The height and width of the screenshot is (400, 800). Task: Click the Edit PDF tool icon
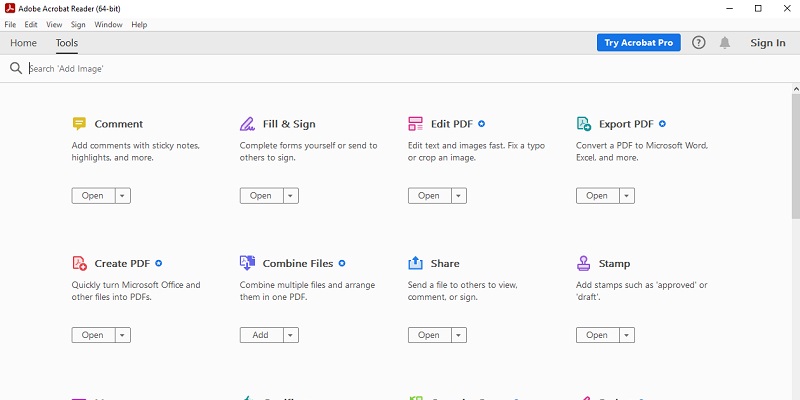(x=415, y=123)
